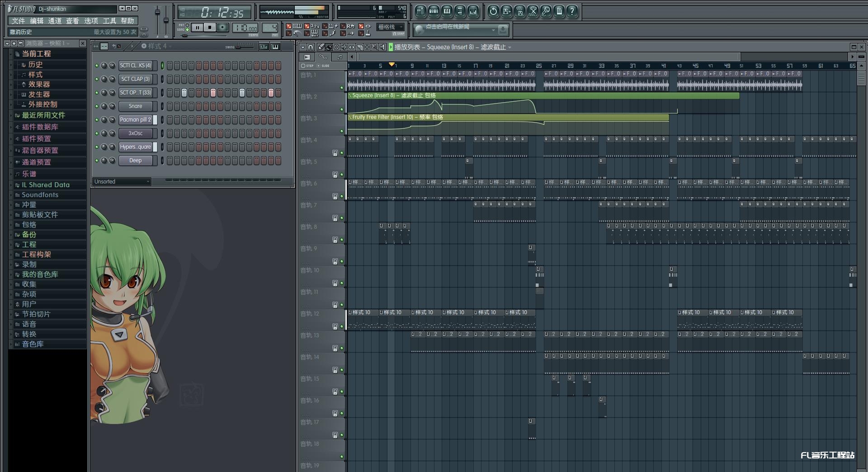
Task: Open the global snap selector dropdown
Action: click(390, 27)
